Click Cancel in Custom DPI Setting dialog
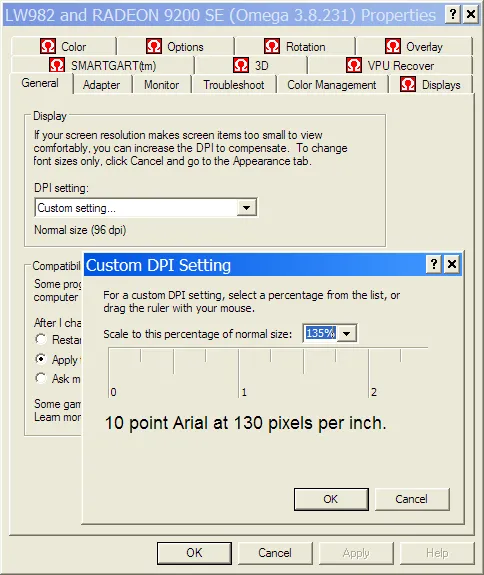Image resolution: width=484 pixels, height=575 pixels. 412,499
